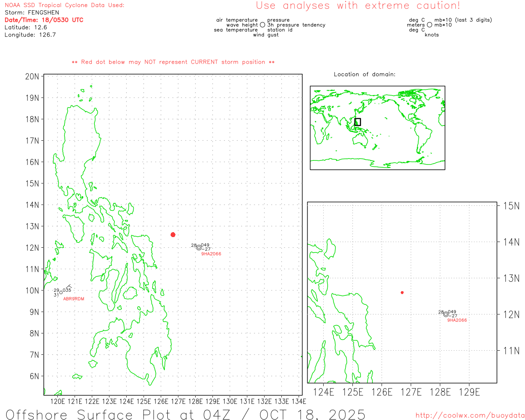The width and height of the screenshot is (525, 420).
Task: Click the 'Latitude: 12.6' text
Action: click(26, 27)
